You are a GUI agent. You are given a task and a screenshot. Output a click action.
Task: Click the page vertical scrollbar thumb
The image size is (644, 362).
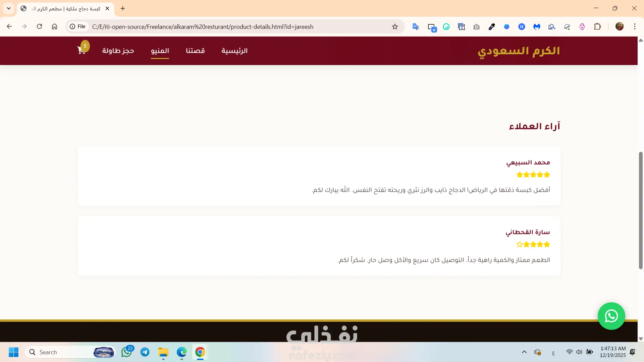click(640, 210)
